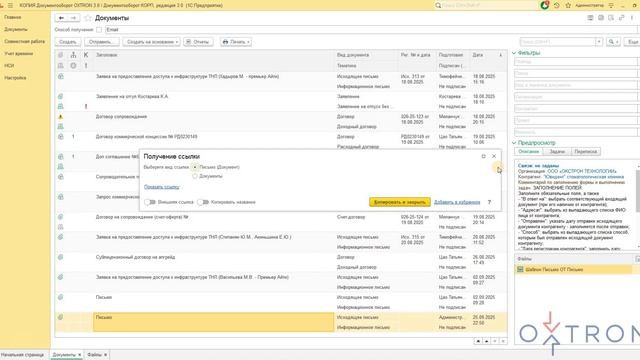
Task: Click the exclamation mark column header
Action: tap(86, 65)
